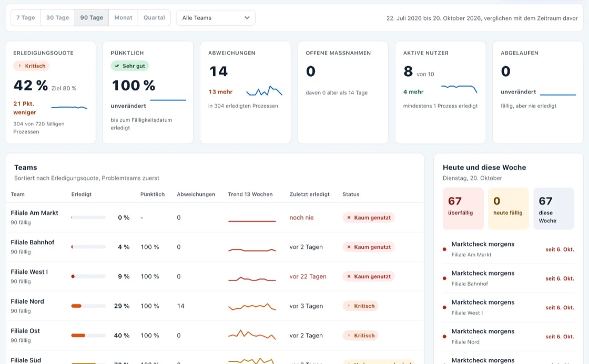Viewport: 589px width, 364px height.
Task: Open the Filiale Am Markt team row
Action: (x=215, y=217)
